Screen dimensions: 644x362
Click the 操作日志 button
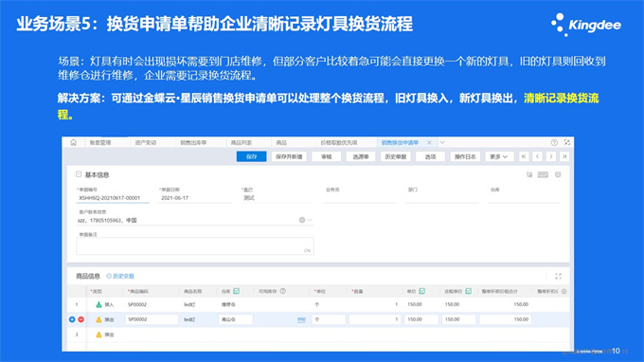[x=465, y=156]
